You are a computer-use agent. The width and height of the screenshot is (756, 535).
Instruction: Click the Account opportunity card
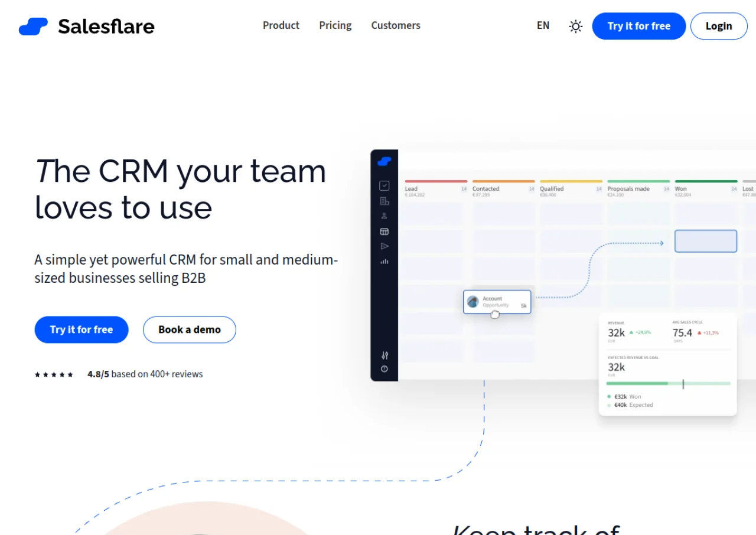pyautogui.click(x=497, y=302)
